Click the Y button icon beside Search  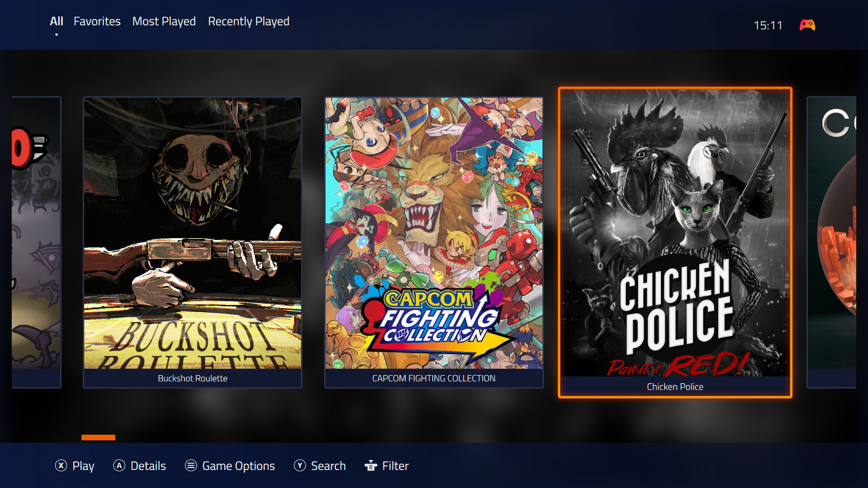click(300, 465)
